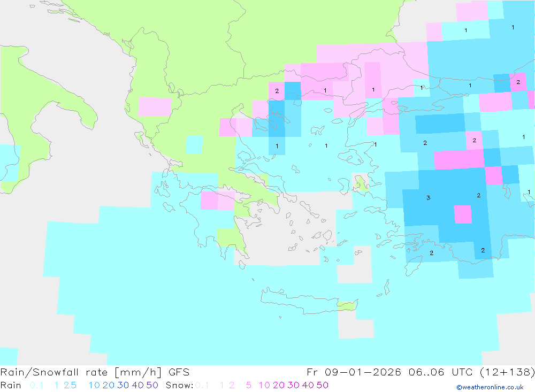
Task: Click the '3' rate value on the map
Action: (428, 197)
